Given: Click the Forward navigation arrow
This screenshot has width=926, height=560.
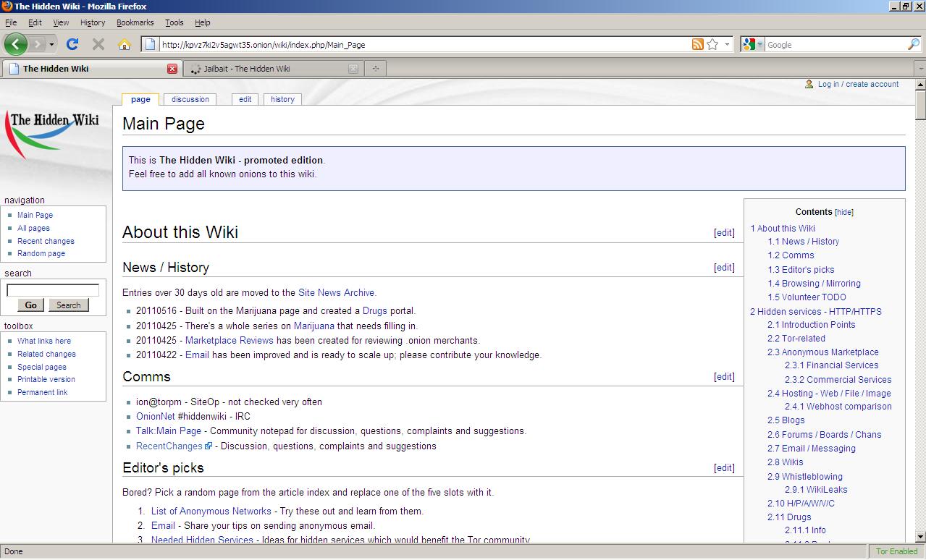Looking at the screenshot, I should 38,44.
